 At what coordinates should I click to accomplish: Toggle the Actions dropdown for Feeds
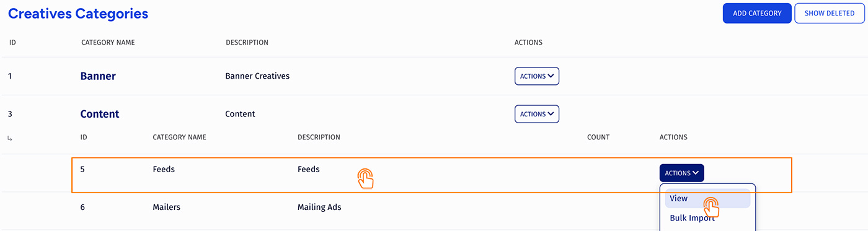[x=682, y=173]
